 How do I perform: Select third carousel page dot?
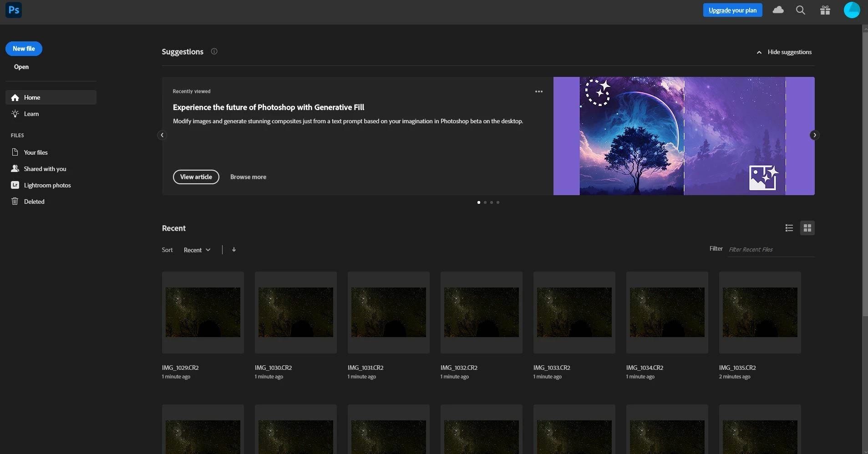click(x=492, y=202)
